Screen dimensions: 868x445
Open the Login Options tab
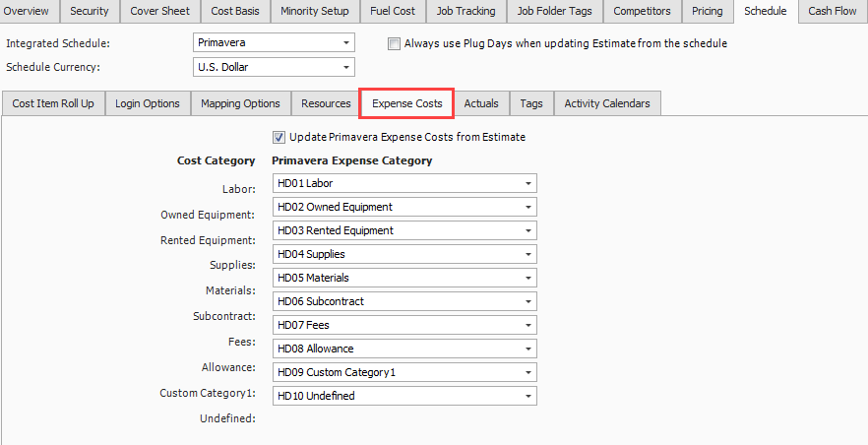[x=148, y=103]
